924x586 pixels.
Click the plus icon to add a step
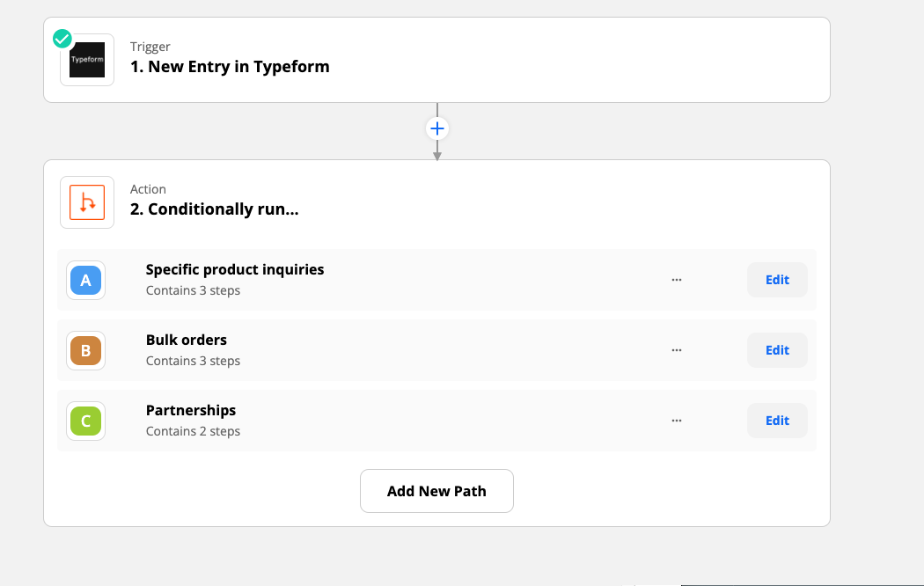[437, 129]
